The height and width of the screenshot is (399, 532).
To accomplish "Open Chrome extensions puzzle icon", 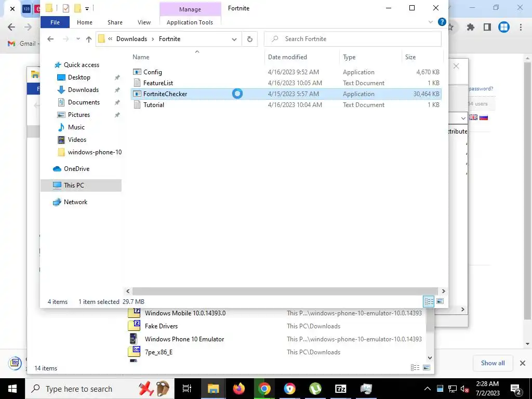I will coord(471,27).
